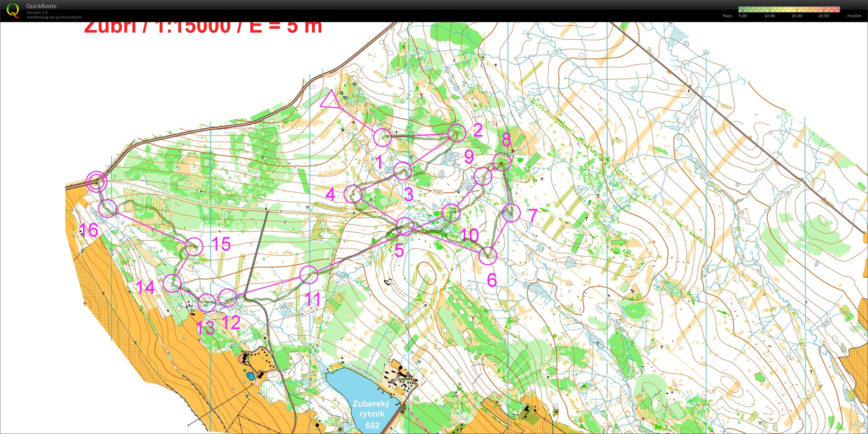The width and height of the screenshot is (868, 434).
Task: Select control circle 4 on course
Action: pyautogui.click(x=353, y=194)
